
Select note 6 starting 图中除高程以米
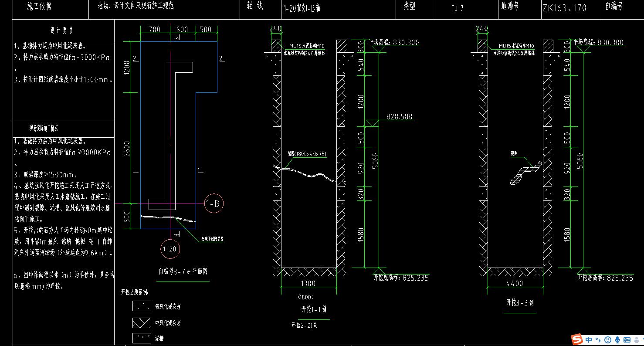tap(64, 281)
